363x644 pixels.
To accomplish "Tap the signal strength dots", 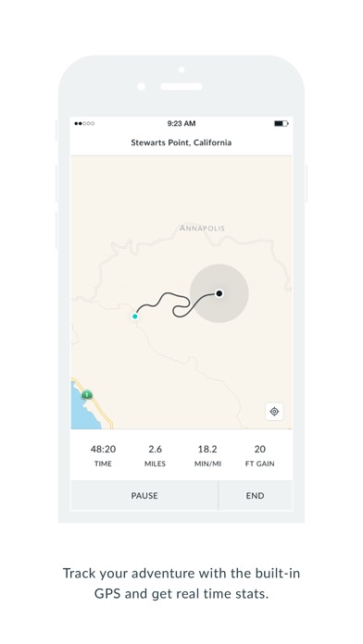I will pos(84,123).
